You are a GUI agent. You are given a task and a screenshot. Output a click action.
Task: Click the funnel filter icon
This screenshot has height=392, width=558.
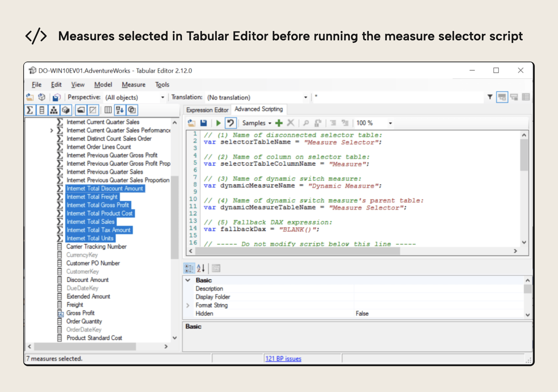[490, 97]
